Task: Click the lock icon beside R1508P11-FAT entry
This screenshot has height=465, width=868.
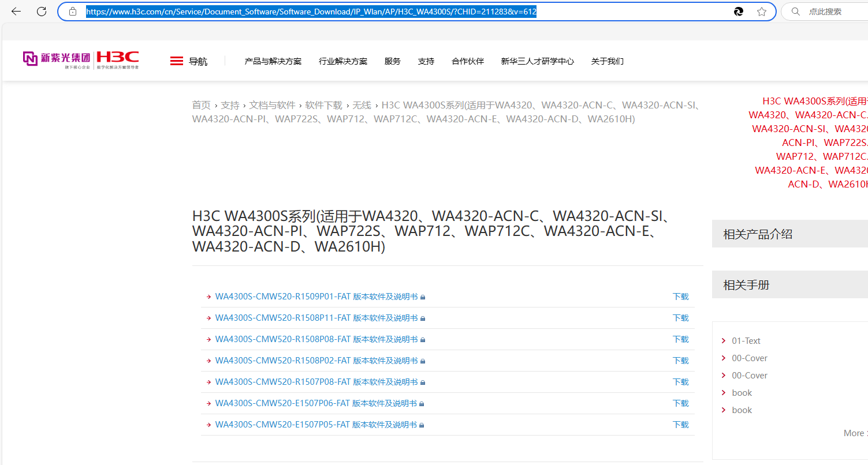Action: [x=423, y=318]
